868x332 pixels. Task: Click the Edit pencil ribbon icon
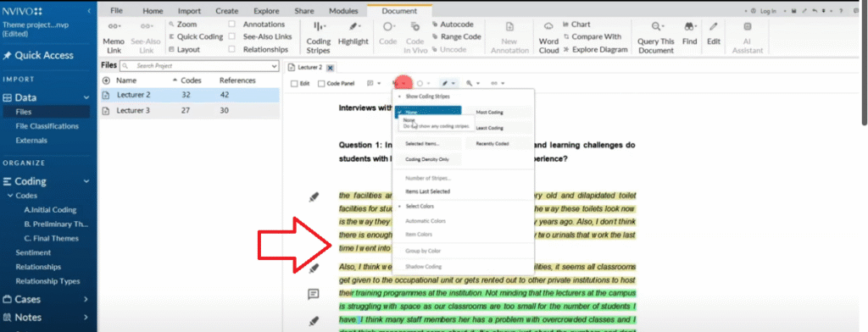pyautogui.click(x=714, y=26)
